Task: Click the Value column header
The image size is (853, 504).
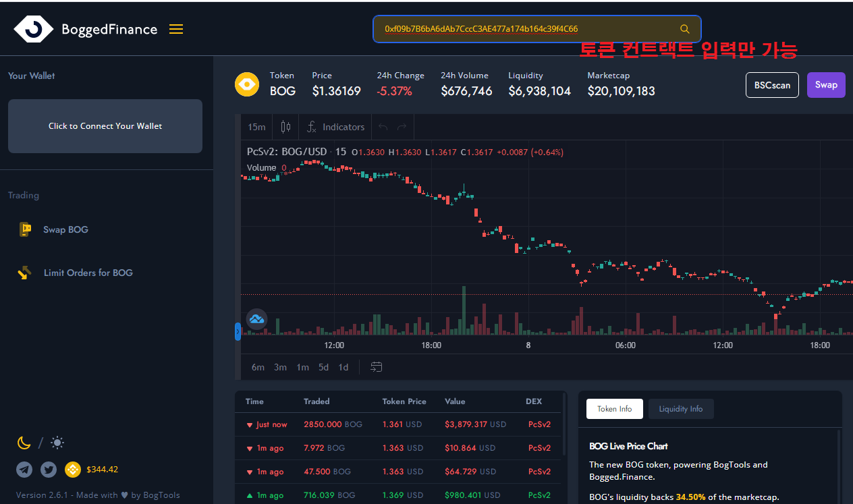Action: coord(455,401)
